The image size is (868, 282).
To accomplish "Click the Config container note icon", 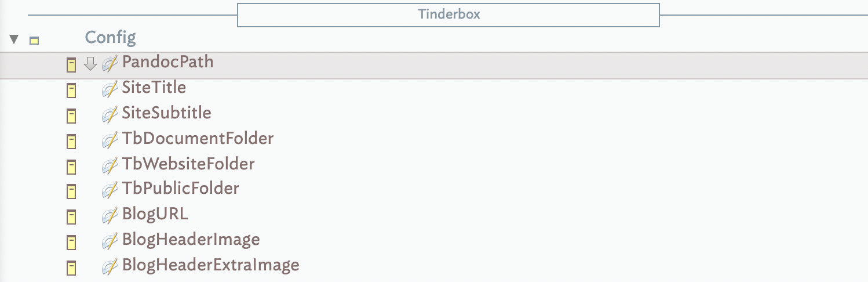I will tap(34, 41).
